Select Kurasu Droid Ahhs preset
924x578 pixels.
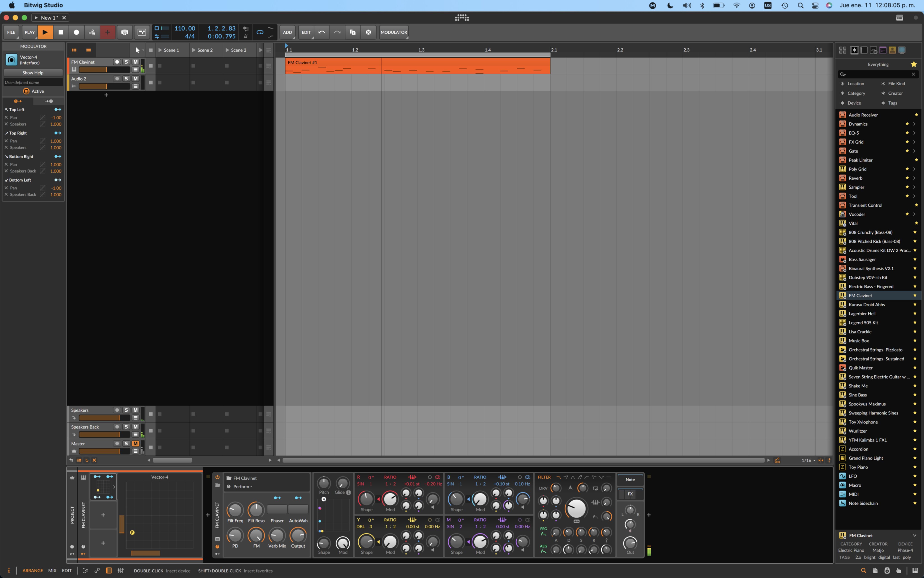click(x=878, y=305)
